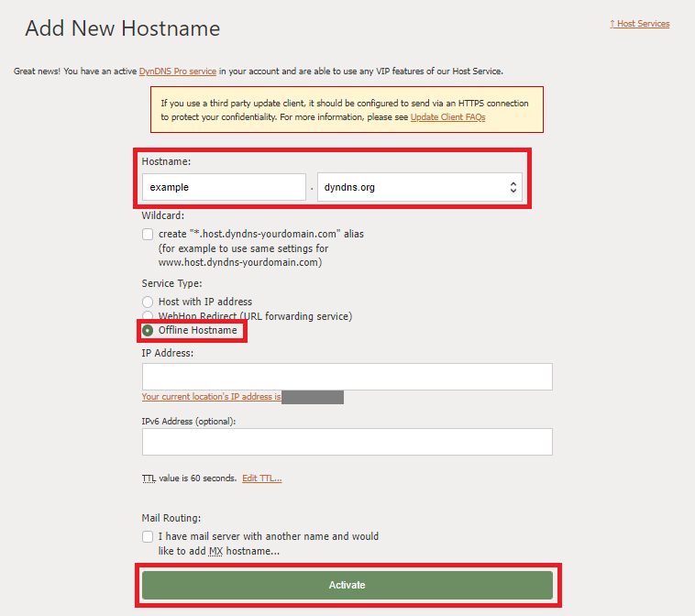Open the Host Services link
695x616 pixels.
[641, 24]
